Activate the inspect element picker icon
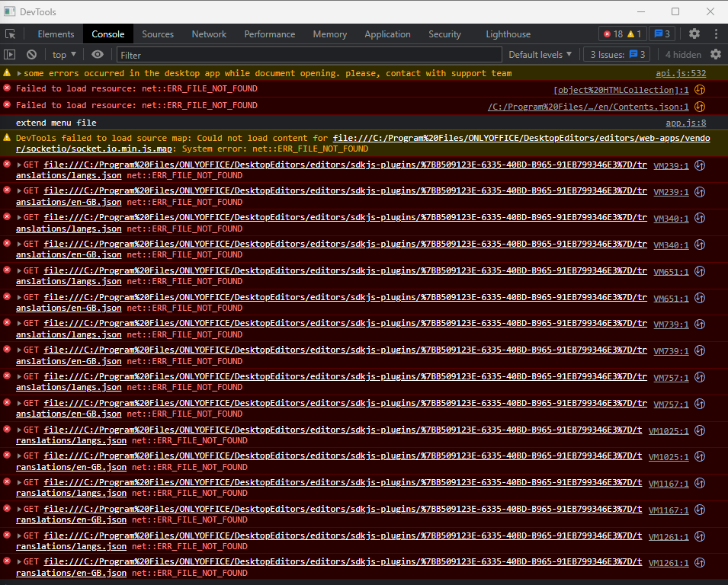This screenshot has height=585, width=728. click(10, 34)
